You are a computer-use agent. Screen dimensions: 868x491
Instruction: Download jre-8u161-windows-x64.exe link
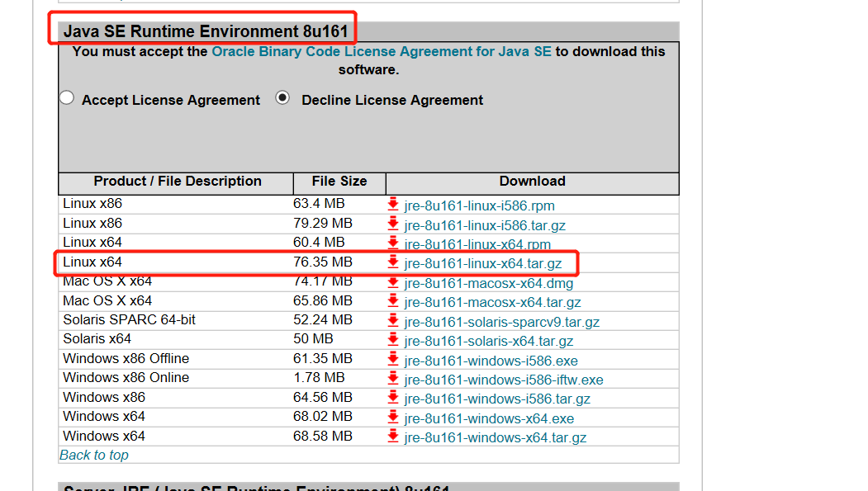tap(490, 418)
